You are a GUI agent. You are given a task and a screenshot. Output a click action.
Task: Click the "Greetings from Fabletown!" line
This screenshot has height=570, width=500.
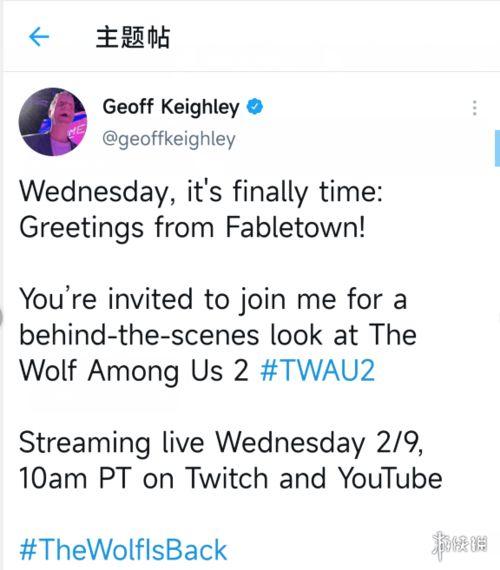pyautogui.click(x=192, y=228)
